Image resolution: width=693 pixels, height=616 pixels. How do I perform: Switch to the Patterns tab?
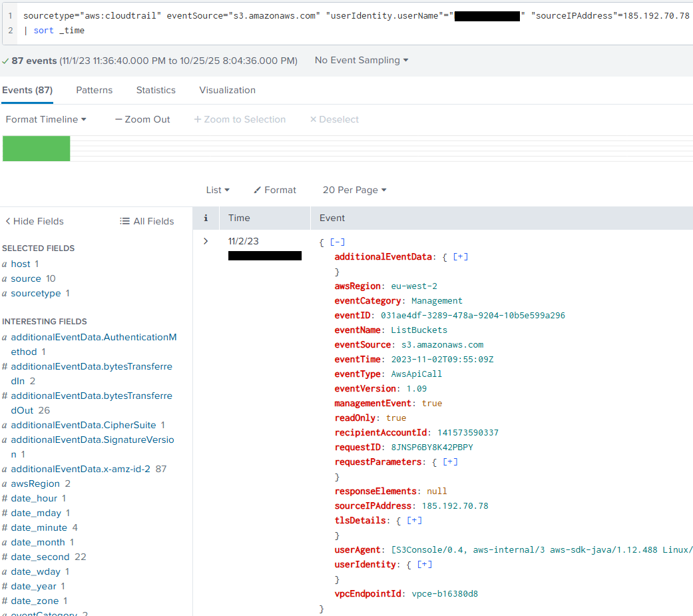(x=94, y=90)
